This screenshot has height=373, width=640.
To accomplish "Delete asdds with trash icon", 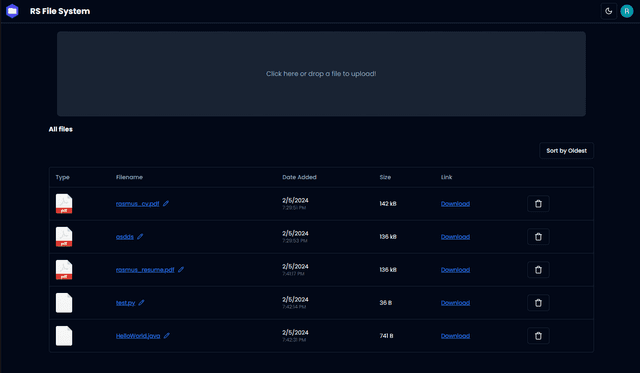I will (538, 237).
